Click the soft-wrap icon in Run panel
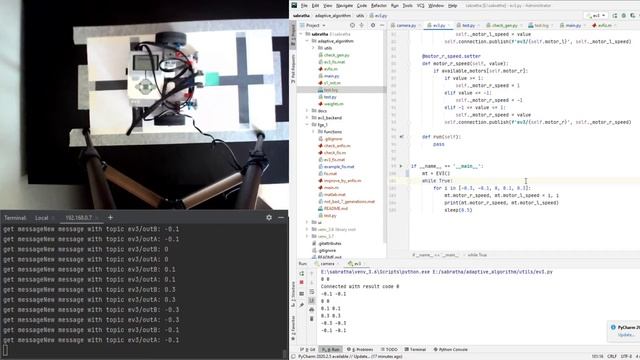 (311, 292)
